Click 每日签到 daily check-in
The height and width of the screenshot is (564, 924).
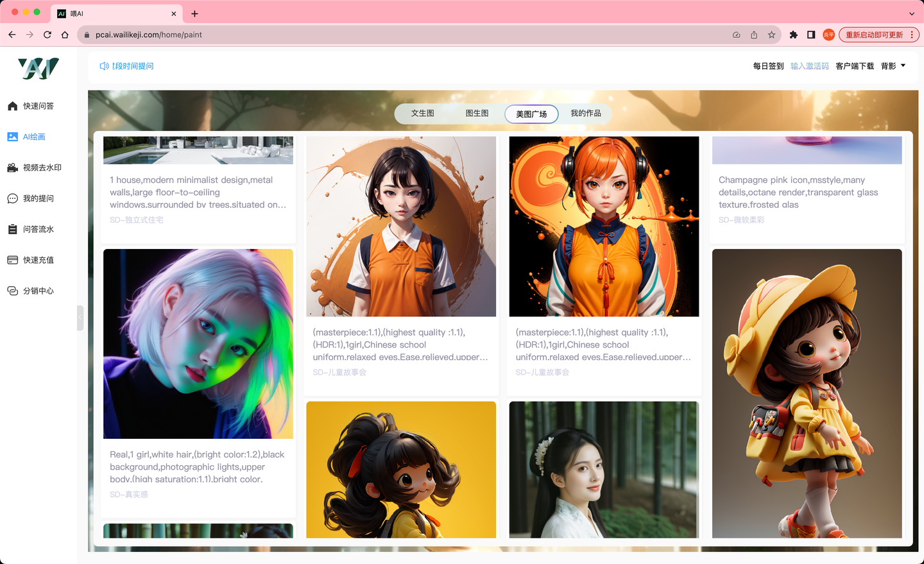click(x=768, y=66)
